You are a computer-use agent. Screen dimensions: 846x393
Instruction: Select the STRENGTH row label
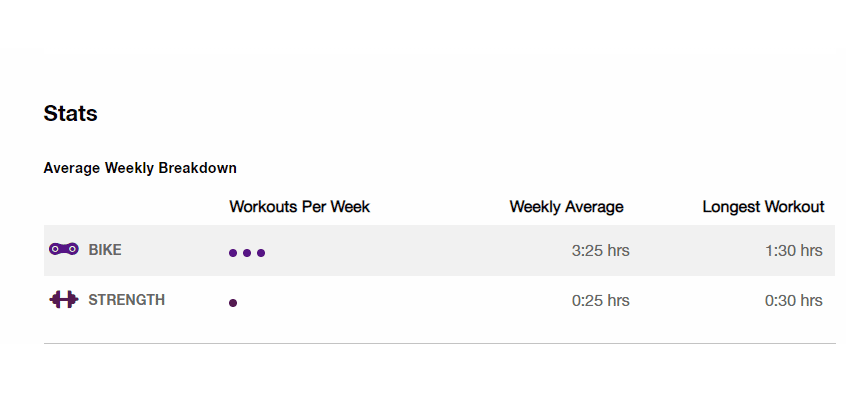(127, 300)
